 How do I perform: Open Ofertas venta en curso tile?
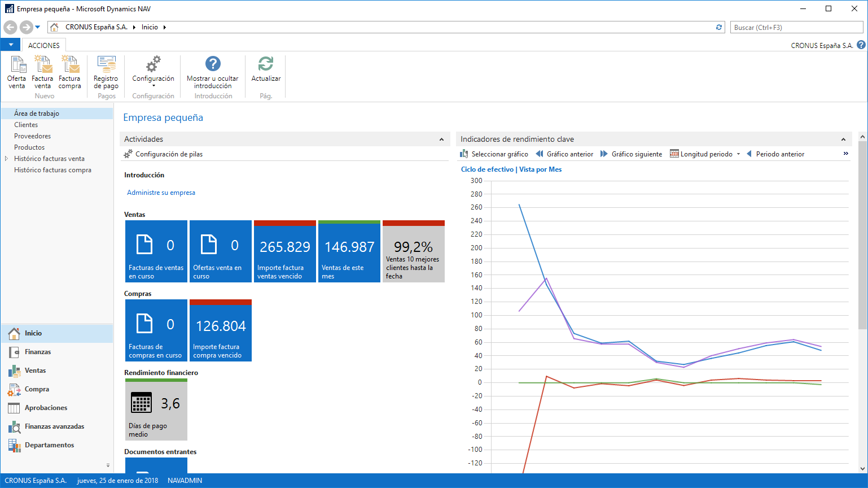pyautogui.click(x=221, y=251)
